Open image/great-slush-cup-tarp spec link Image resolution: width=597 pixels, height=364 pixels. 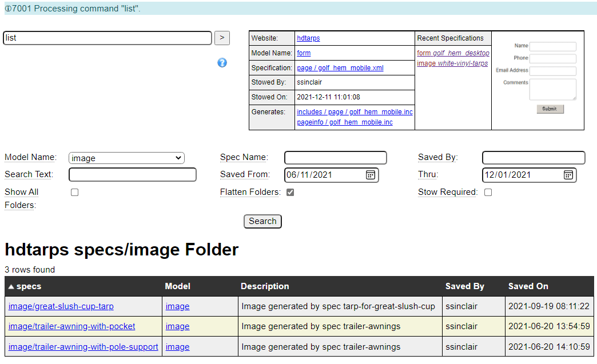(61, 306)
